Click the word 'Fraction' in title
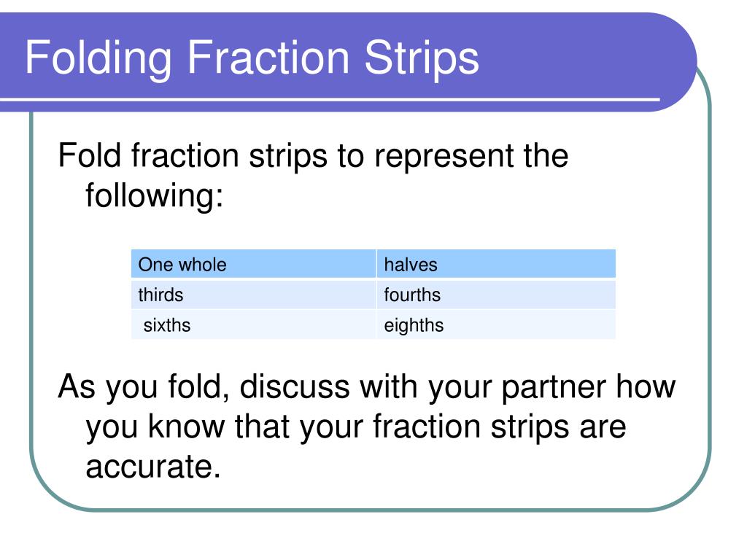This screenshot has height=560, width=747. point(268,57)
